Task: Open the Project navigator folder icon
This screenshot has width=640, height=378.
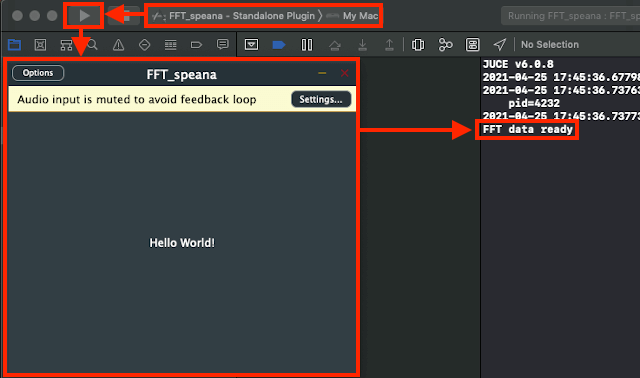Action: 14,44
